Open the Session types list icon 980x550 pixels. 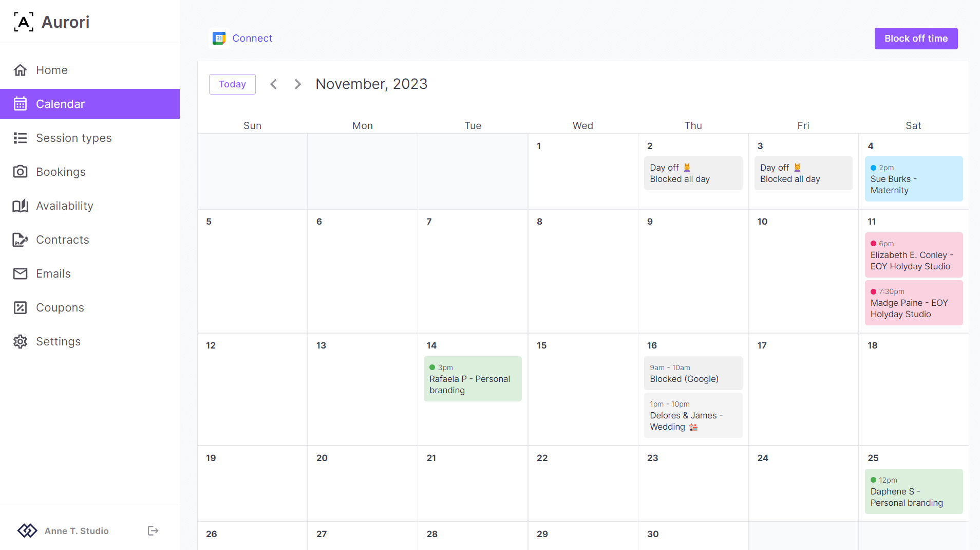[20, 138]
